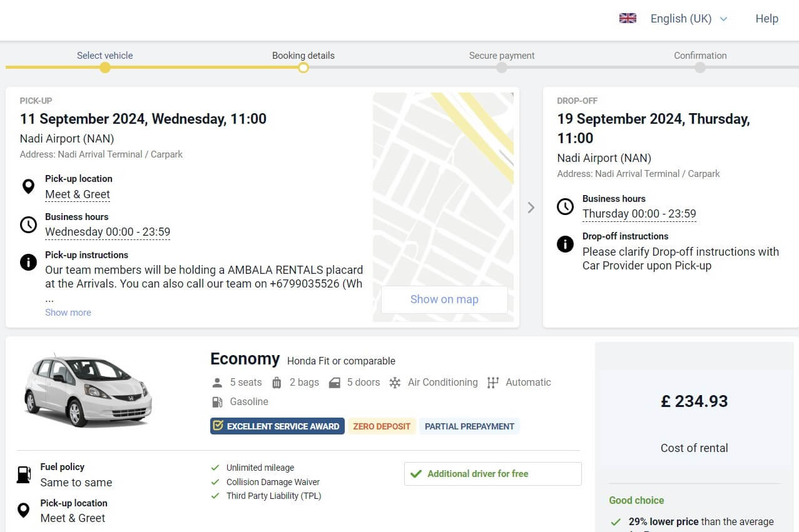Click the 29% lower price checkmark
Image resolution: width=799 pixels, height=532 pixels.
click(616, 522)
